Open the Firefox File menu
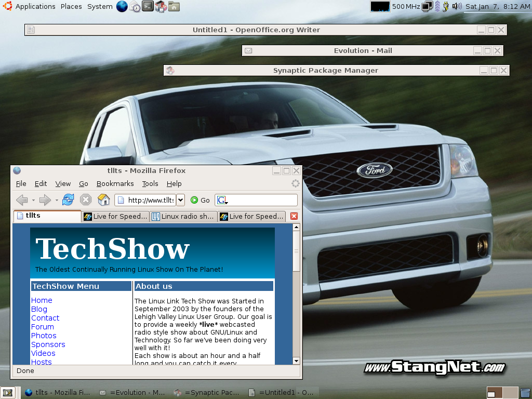 click(21, 183)
